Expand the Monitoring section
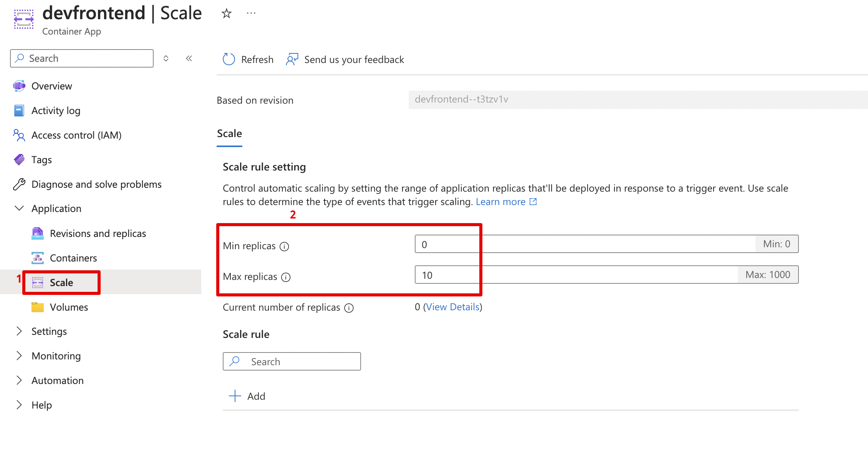 tap(19, 356)
